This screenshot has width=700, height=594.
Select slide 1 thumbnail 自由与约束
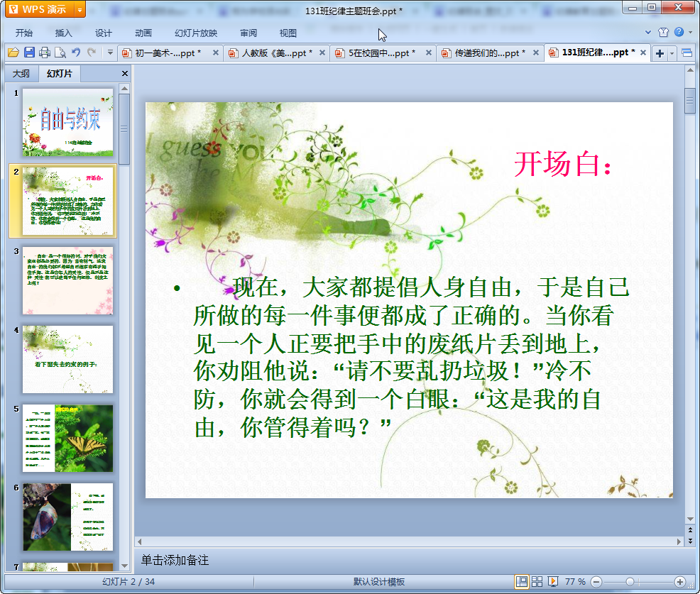(68, 122)
